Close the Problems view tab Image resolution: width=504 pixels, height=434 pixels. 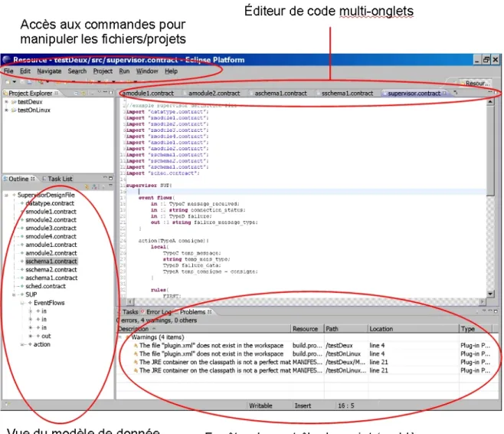point(210,312)
